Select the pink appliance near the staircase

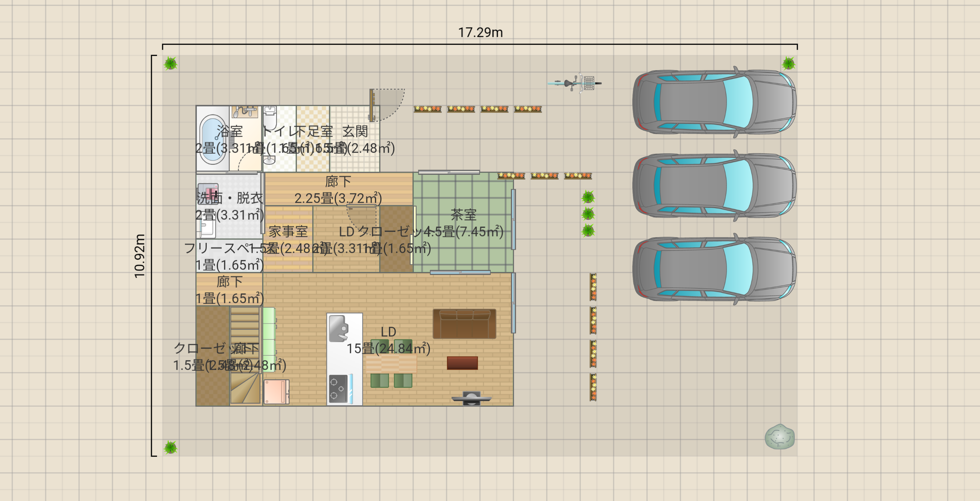(277, 392)
